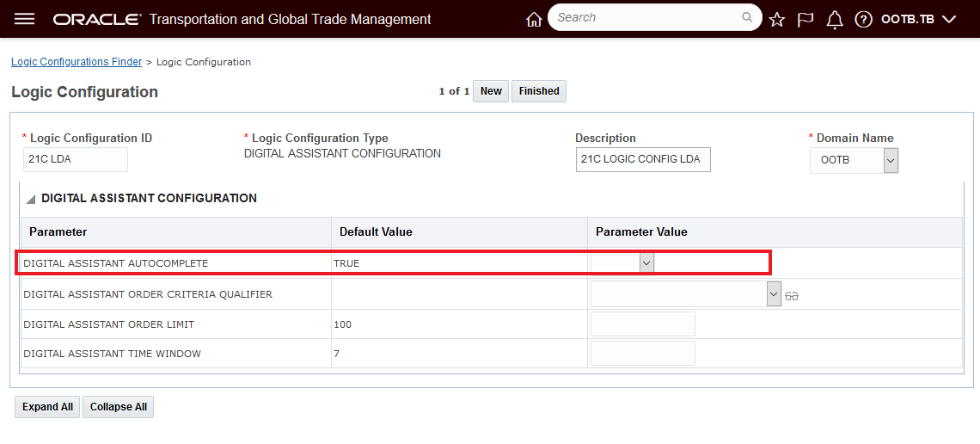Image resolution: width=980 pixels, height=444 pixels.
Task: Click the Order Limit parameter value field
Action: tap(642, 324)
